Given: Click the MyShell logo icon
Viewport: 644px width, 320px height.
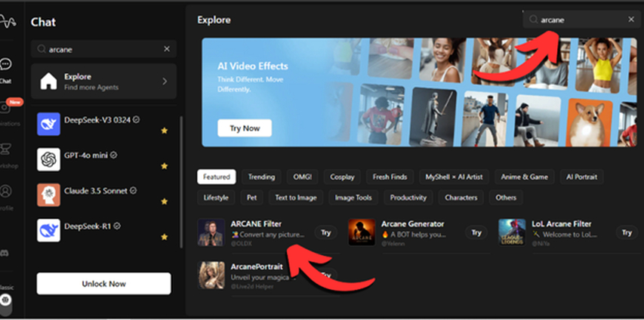Looking at the screenshot, I should click(7, 22).
